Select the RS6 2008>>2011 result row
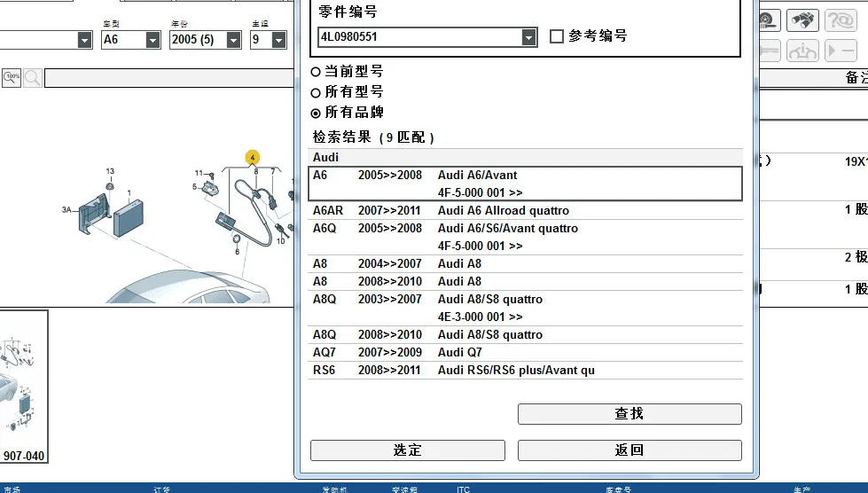 point(526,370)
